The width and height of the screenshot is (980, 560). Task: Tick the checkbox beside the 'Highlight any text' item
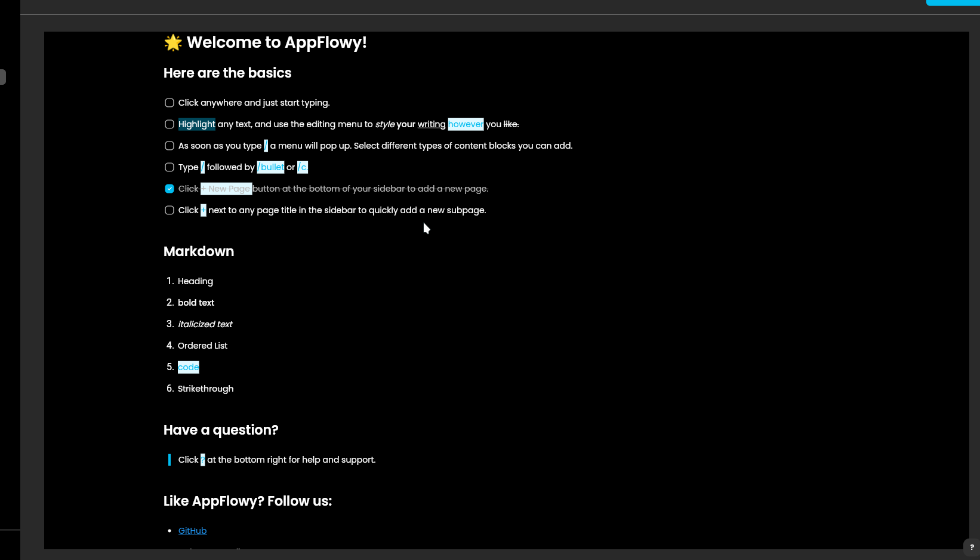tap(170, 124)
